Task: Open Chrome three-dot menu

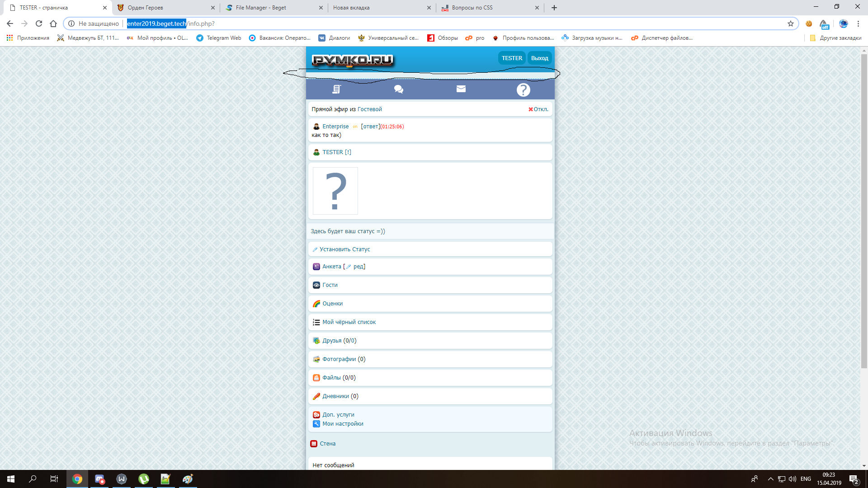Action: pyautogui.click(x=858, y=23)
